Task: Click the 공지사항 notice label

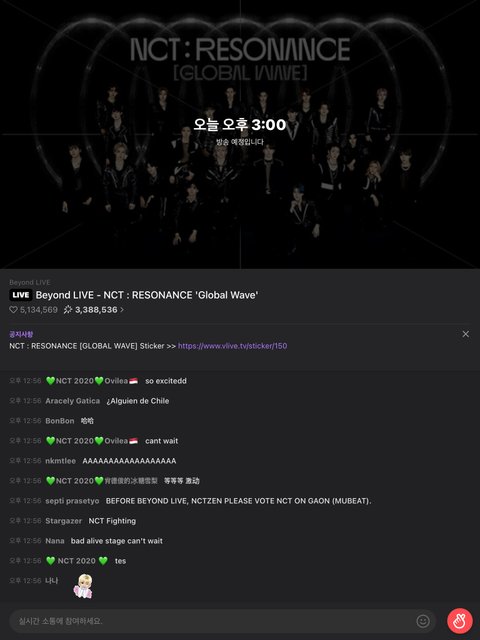Action: (x=21, y=334)
